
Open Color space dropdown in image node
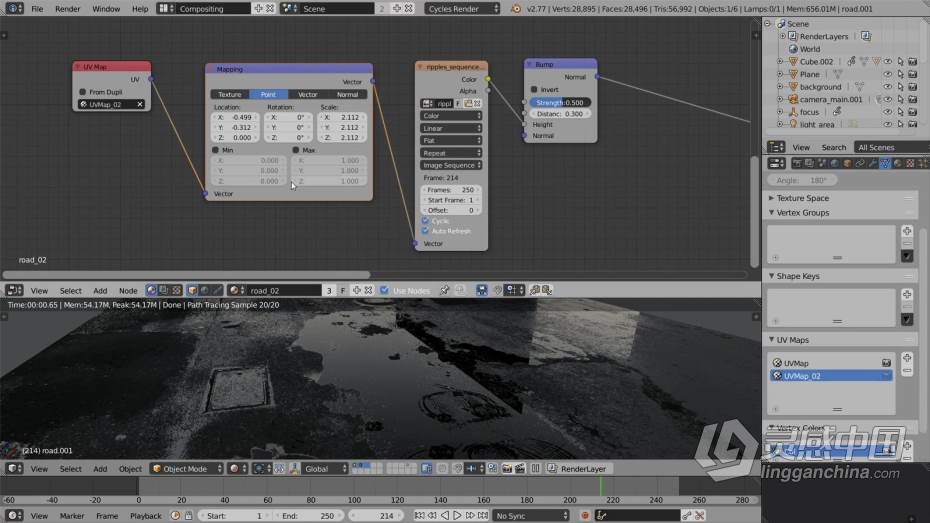[x=451, y=116]
